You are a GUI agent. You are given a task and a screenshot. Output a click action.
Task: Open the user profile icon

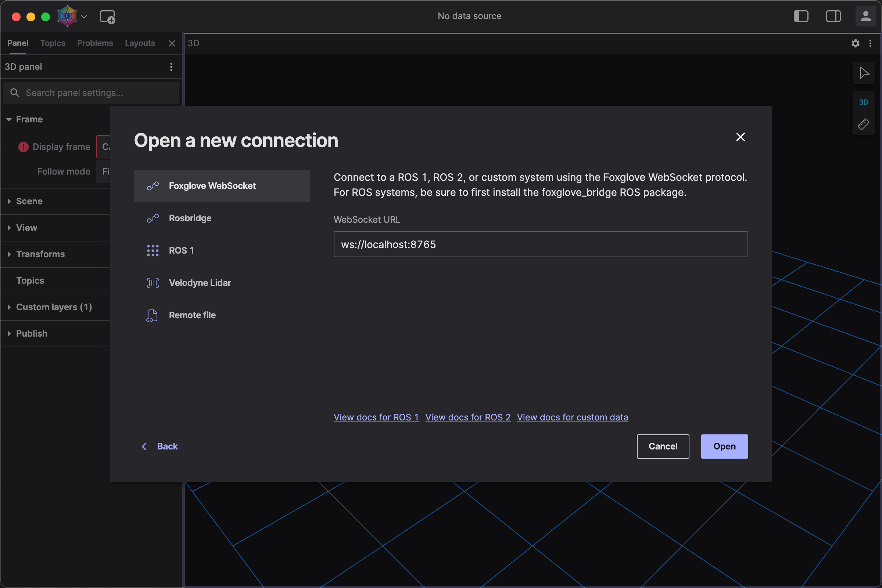865,16
